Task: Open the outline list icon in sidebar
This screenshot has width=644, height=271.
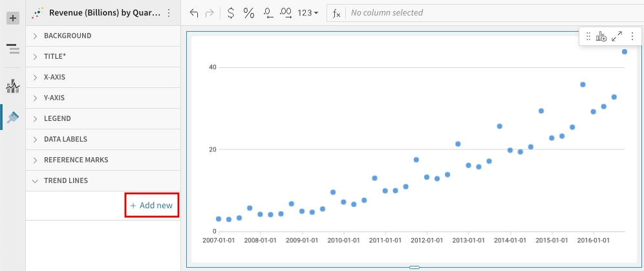Action: coord(12,49)
